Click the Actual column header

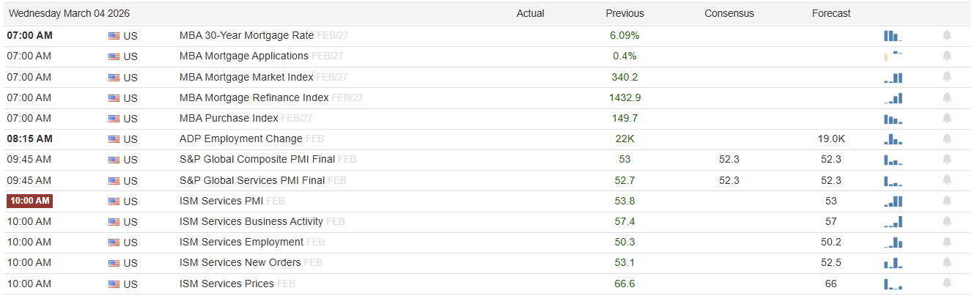(530, 13)
